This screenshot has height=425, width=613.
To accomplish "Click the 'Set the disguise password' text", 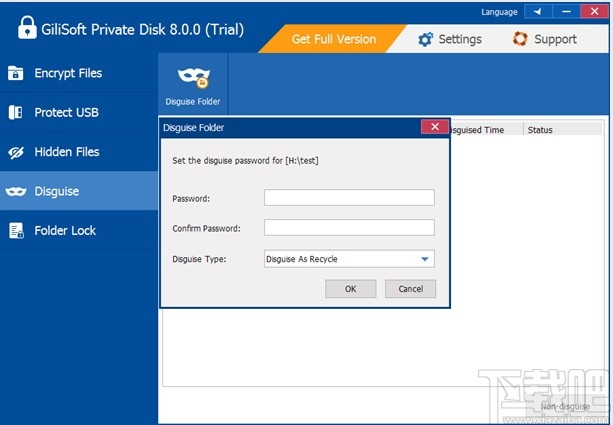I will (245, 161).
